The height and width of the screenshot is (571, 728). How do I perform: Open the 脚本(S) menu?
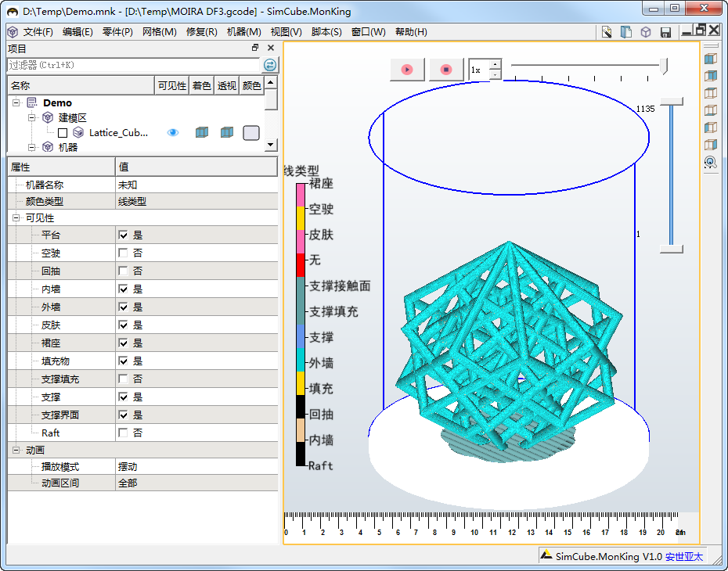(326, 32)
